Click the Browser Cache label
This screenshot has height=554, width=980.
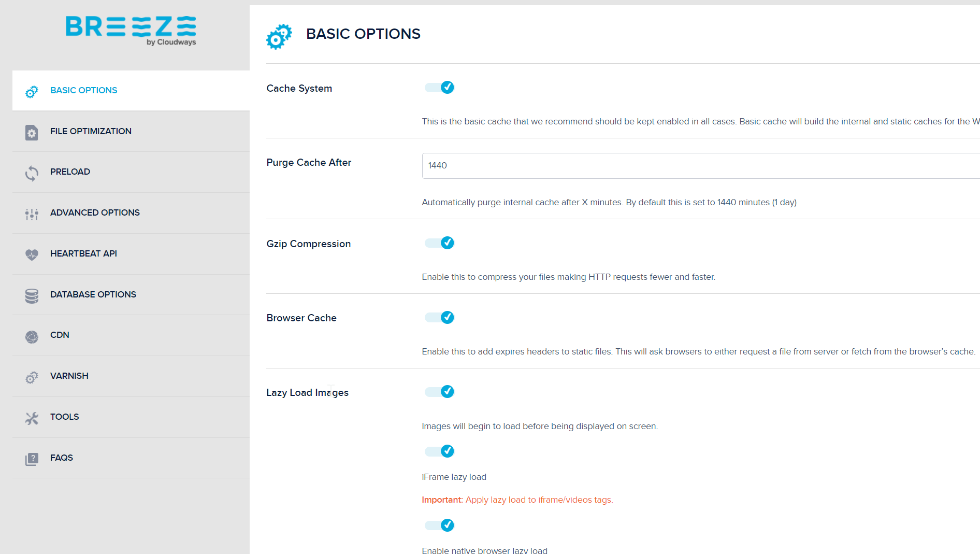pyautogui.click(x=301, y=318)
